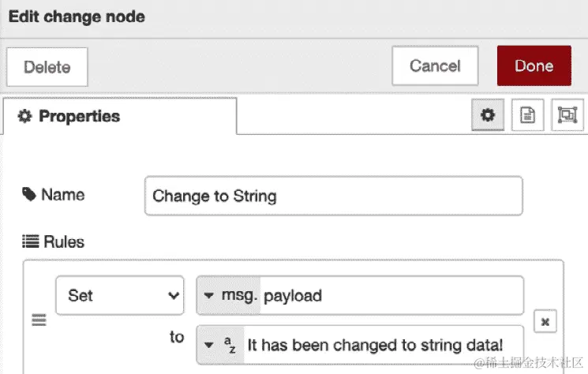Remove the rule with x button
This screenshot has height=374, width=588.
[x=545, y=322]
